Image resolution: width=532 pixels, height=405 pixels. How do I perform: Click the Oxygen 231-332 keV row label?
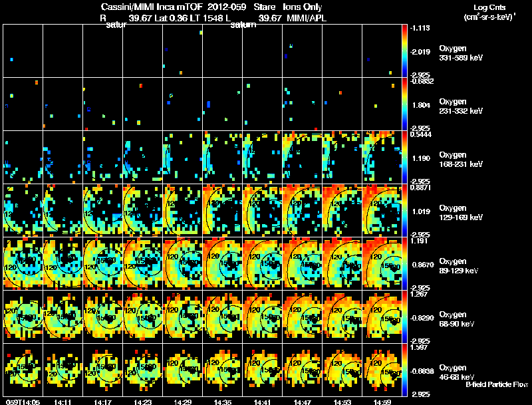click(461, 106)
